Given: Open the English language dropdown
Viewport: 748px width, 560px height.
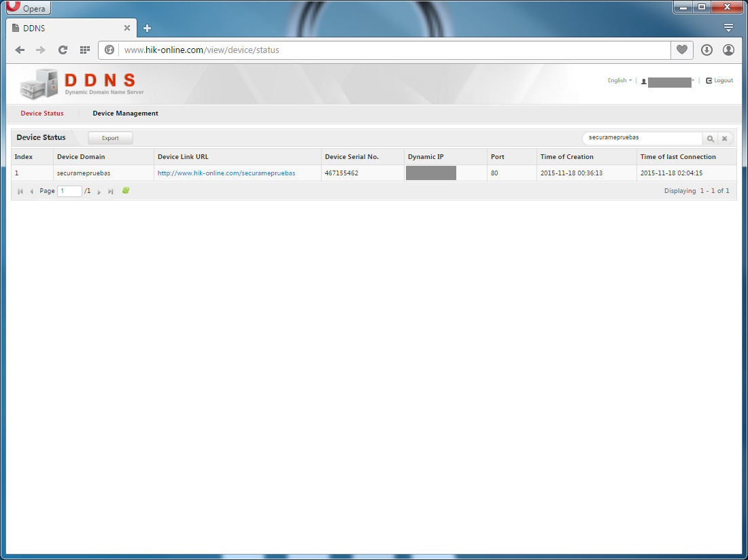Looking at the screenshot, I should (x=619, y=81).
